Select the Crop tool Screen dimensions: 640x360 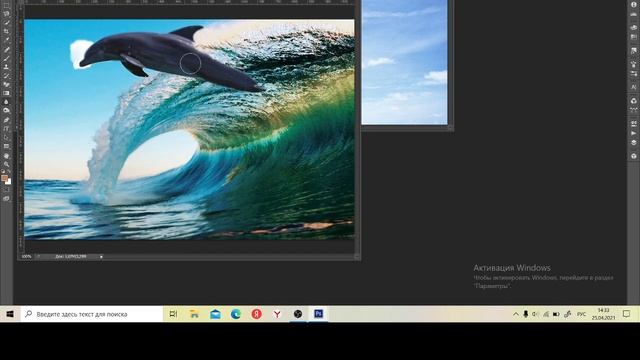point(6,31)
